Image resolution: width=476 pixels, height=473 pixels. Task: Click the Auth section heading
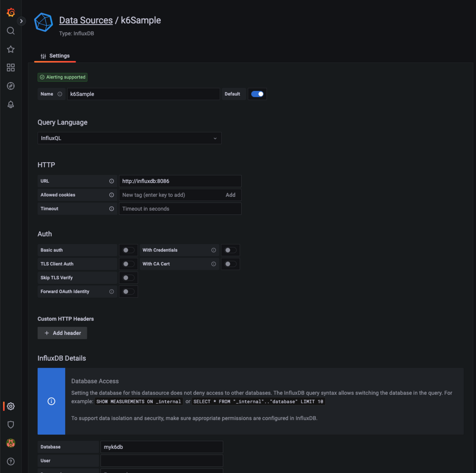(x=44, y=234)
